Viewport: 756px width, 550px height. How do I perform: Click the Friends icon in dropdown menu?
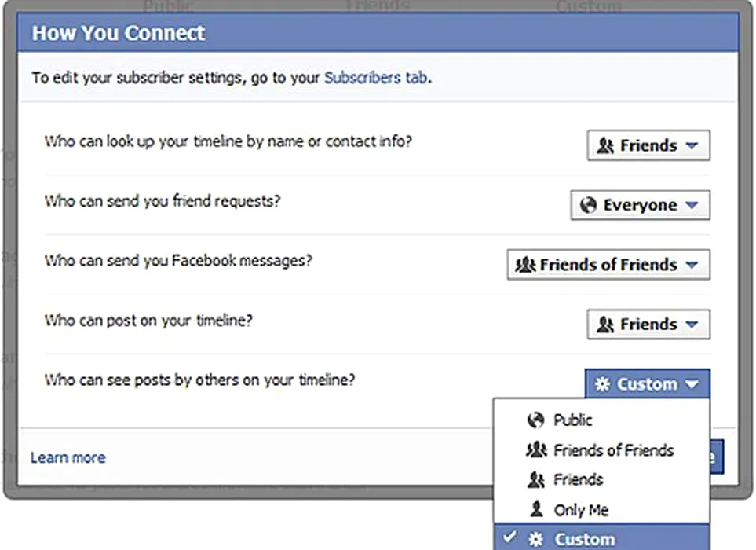click(x=536, y=479)
